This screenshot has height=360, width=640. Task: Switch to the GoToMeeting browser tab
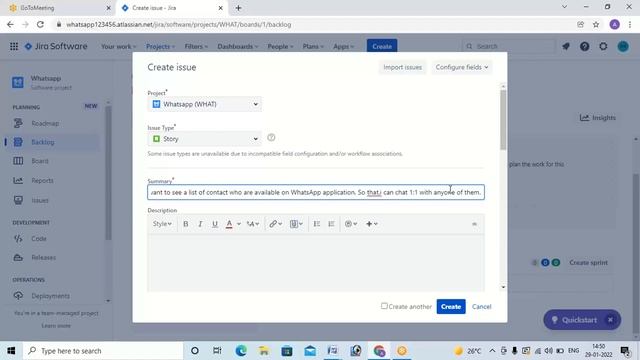point(57,8)
